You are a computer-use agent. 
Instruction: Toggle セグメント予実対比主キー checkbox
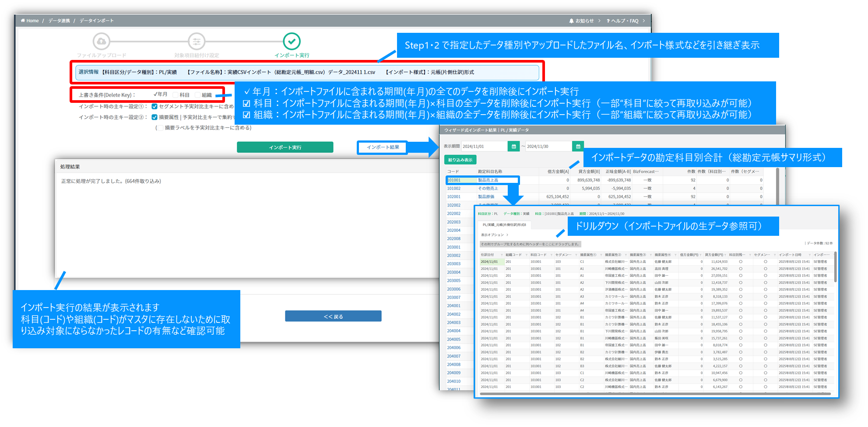[155, 106]
